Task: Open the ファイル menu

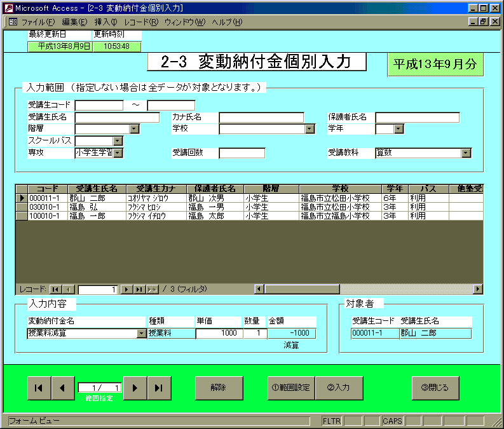Action: point(38,22)
